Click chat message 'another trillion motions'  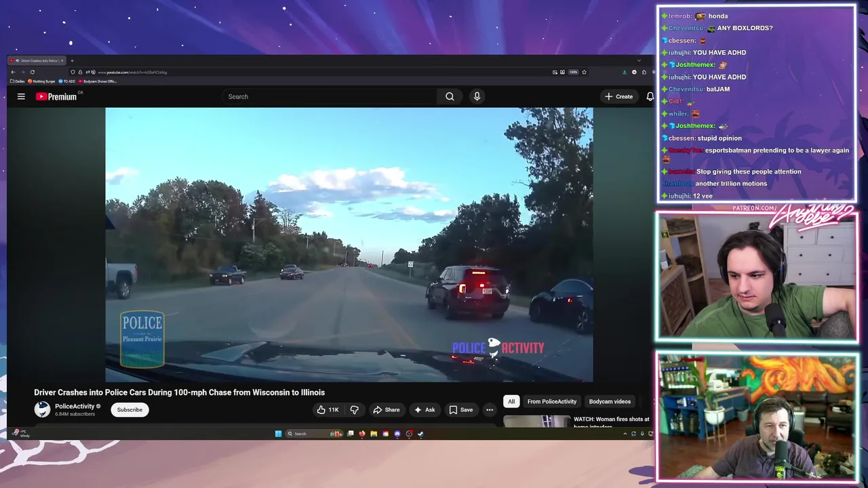(731, 184)
